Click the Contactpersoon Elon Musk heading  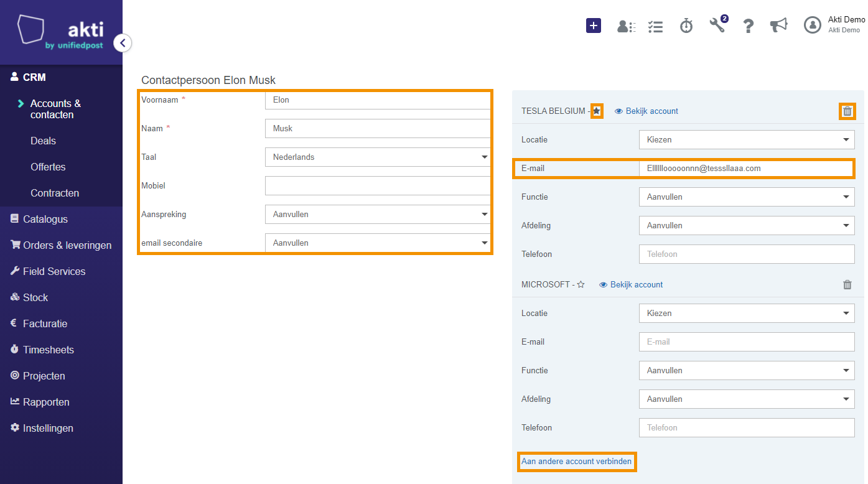pyautogui.click(x=208, y=80)
